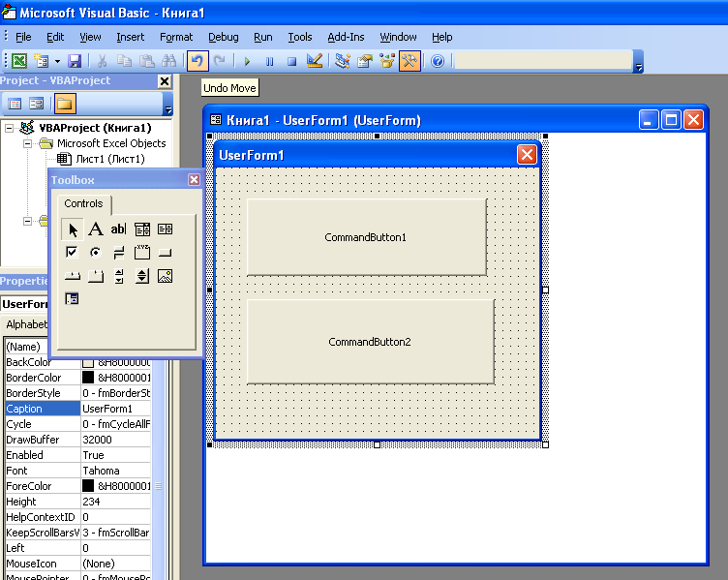The width and height of the screenshot is (728, 580).
Task: Choose the OptionButton tool in Toolbox
Action: pos(95,252)
